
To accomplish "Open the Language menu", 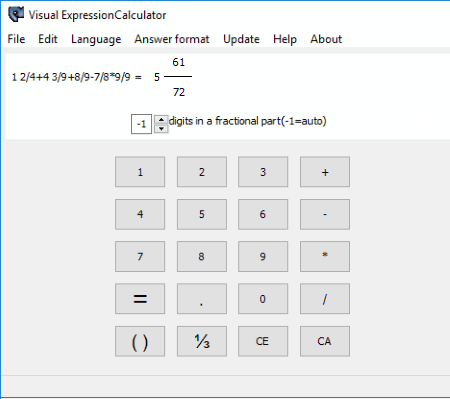I will point(96,39).
